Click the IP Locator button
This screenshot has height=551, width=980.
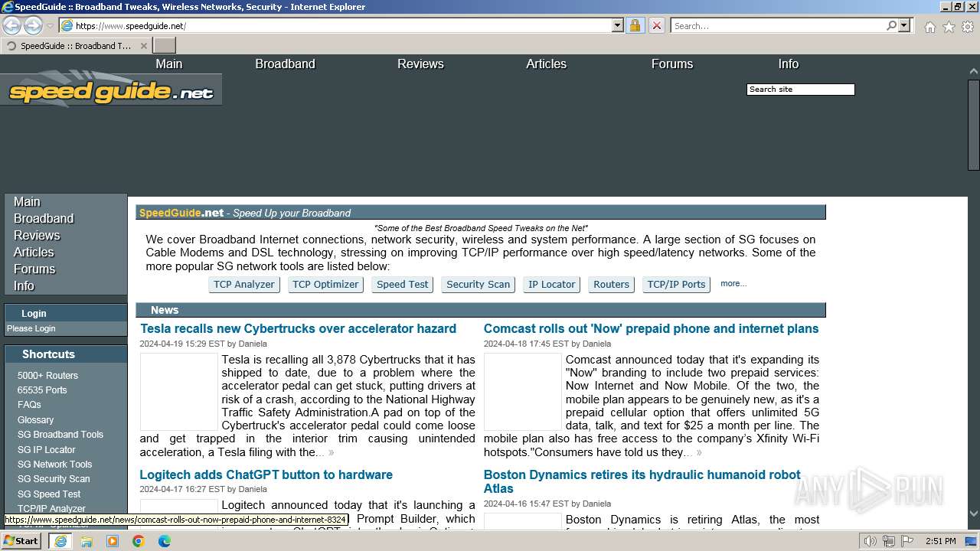pos(552,285)
